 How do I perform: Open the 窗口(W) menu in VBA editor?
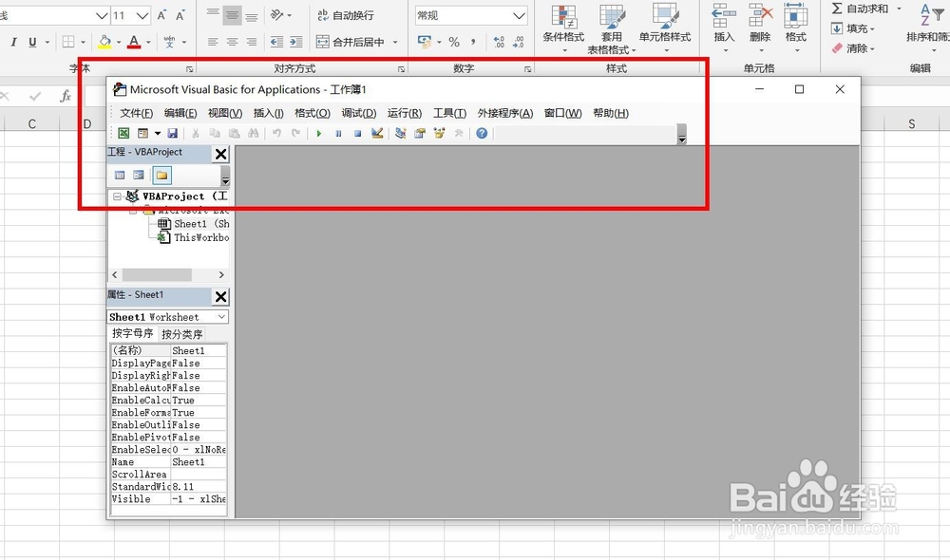pos(562,113)
